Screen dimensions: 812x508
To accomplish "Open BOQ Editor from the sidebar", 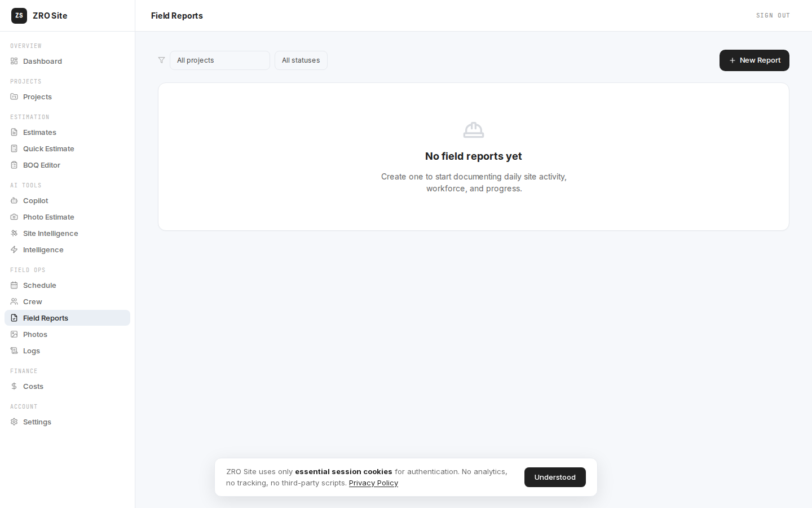I will 67,165.
